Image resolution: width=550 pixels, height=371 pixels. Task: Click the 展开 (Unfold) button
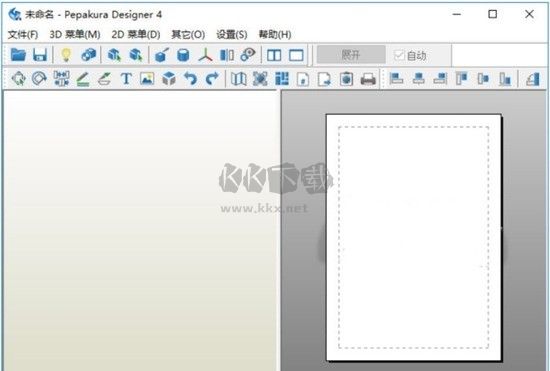pos(351,55)
